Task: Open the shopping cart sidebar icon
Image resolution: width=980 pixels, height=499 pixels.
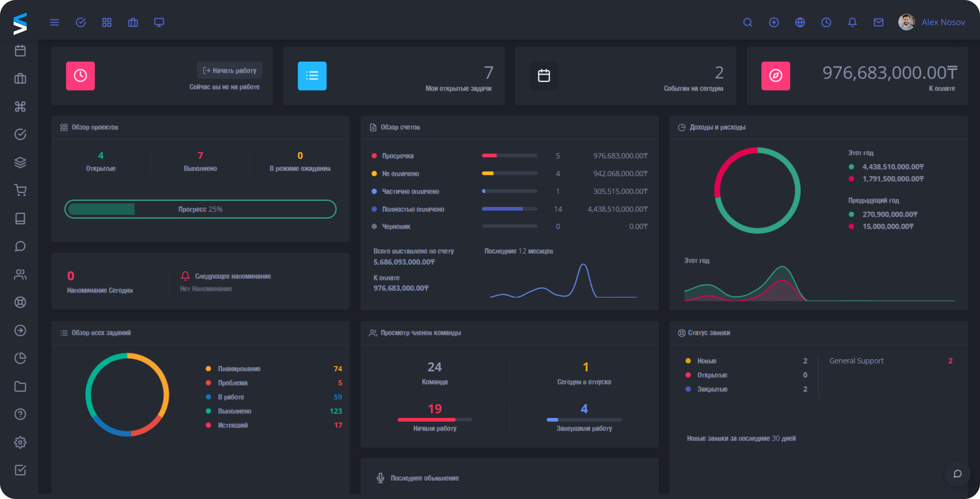Action: [x=20, y=190]
